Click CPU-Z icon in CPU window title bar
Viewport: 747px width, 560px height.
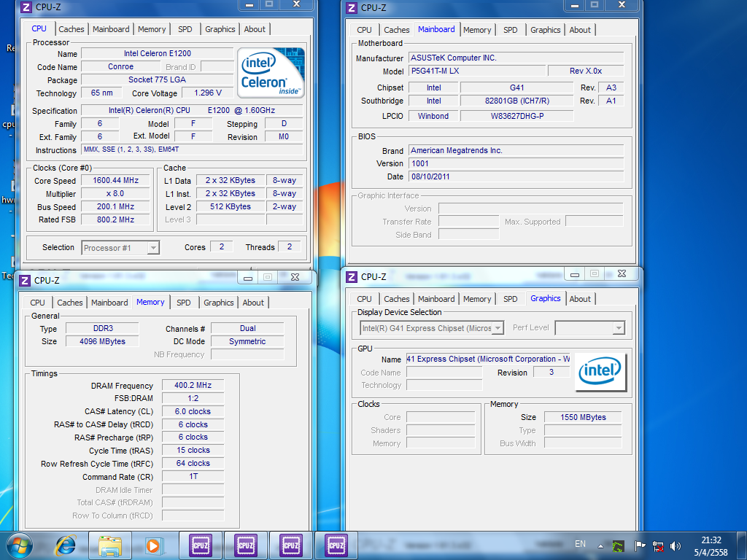pyautogui.click(x=26, y=7)
